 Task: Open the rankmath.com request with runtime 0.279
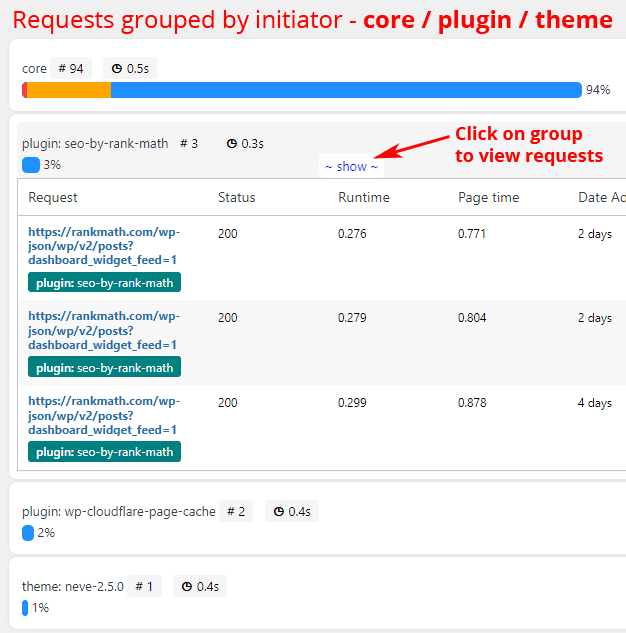click(x=104, y=330)
